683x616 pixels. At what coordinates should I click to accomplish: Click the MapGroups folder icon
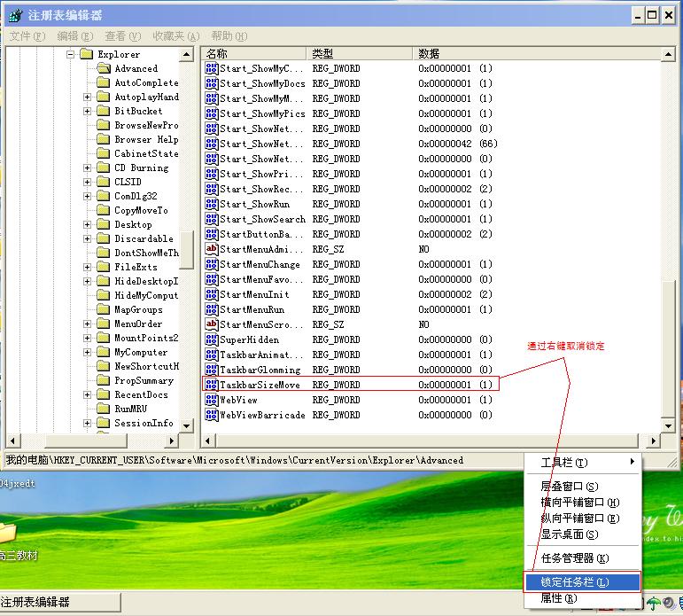[x=104, y=309]
